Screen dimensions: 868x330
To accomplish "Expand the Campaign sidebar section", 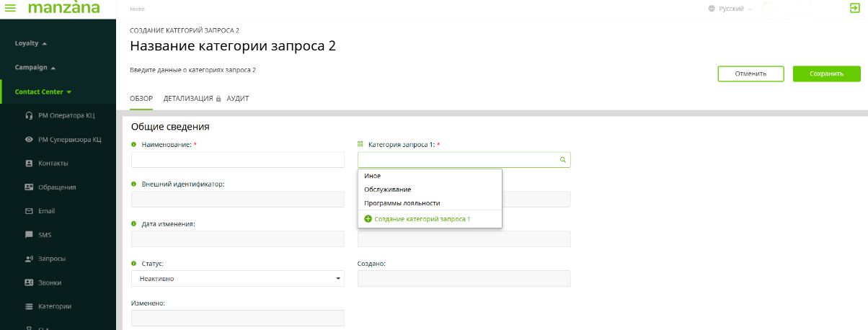I will [35, 68].
